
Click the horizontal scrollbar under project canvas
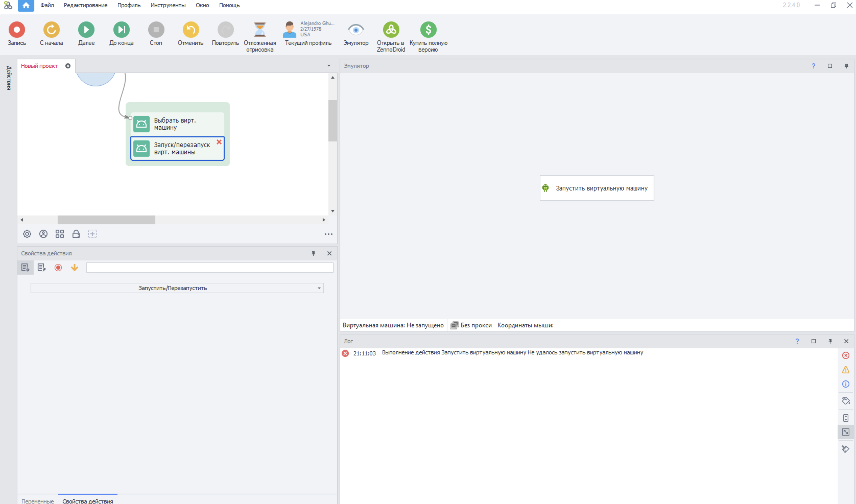pyautogui.click(x=106, y=220)
